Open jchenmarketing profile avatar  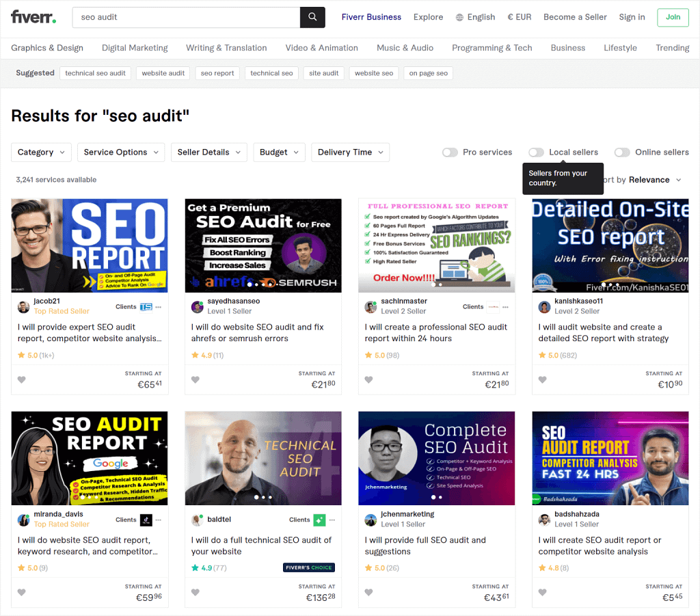coord(371,520)
